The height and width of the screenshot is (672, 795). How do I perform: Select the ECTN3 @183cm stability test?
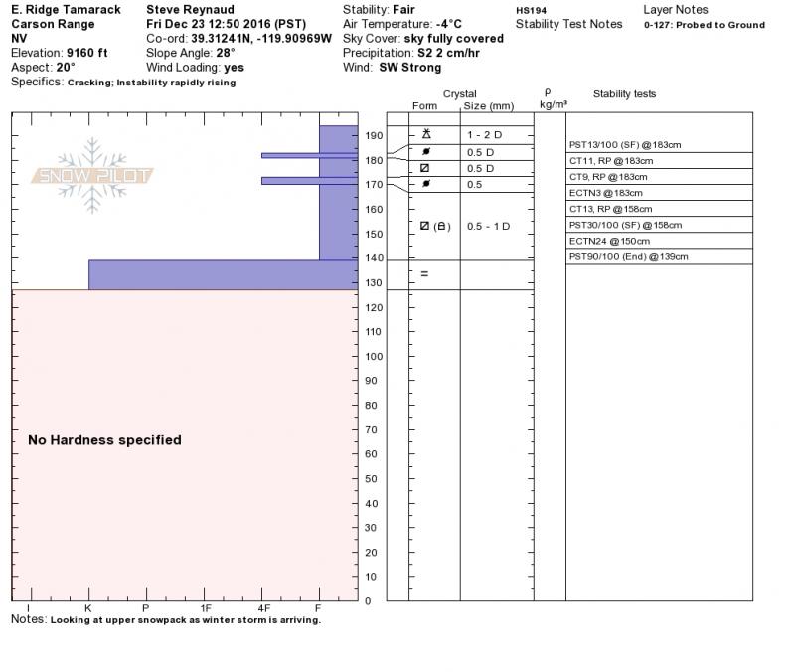[605, 193]
